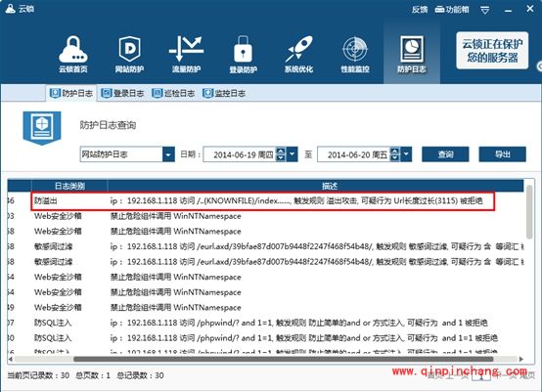Switch to the 监控日志 tab
This screenshot has height=392, width=542.
point(224,93)
